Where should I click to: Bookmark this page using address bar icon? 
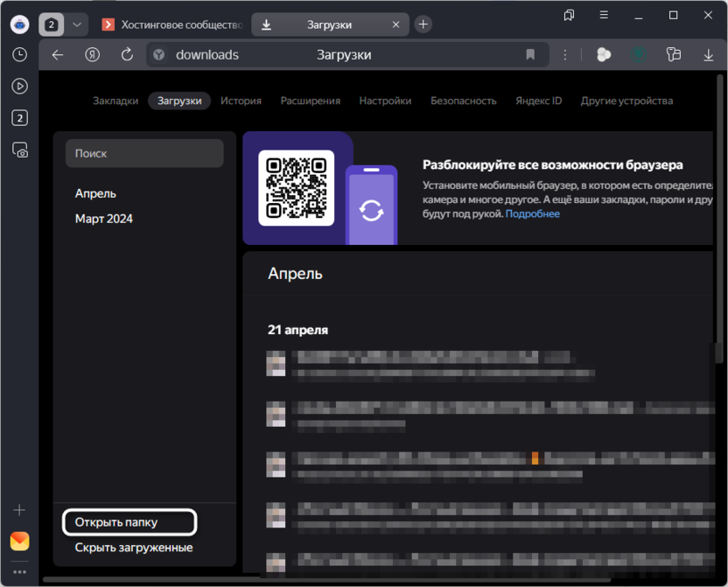tap(530, 54)
